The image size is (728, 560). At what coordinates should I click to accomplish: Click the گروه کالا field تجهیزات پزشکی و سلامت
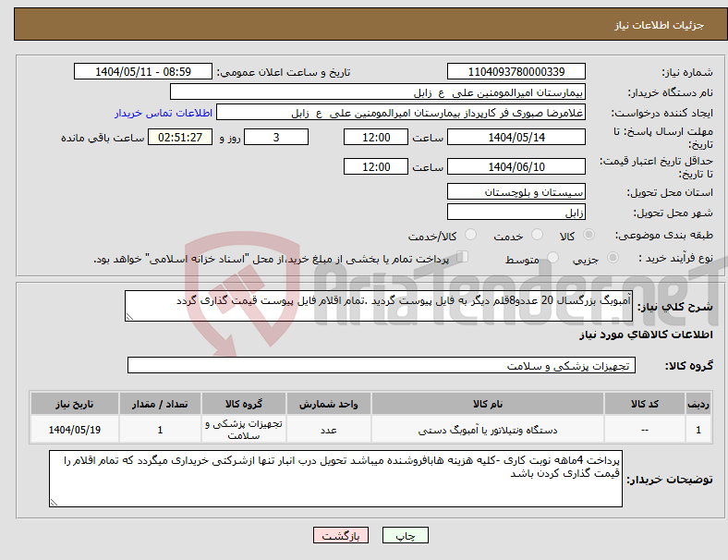click(x=382, y=365)
